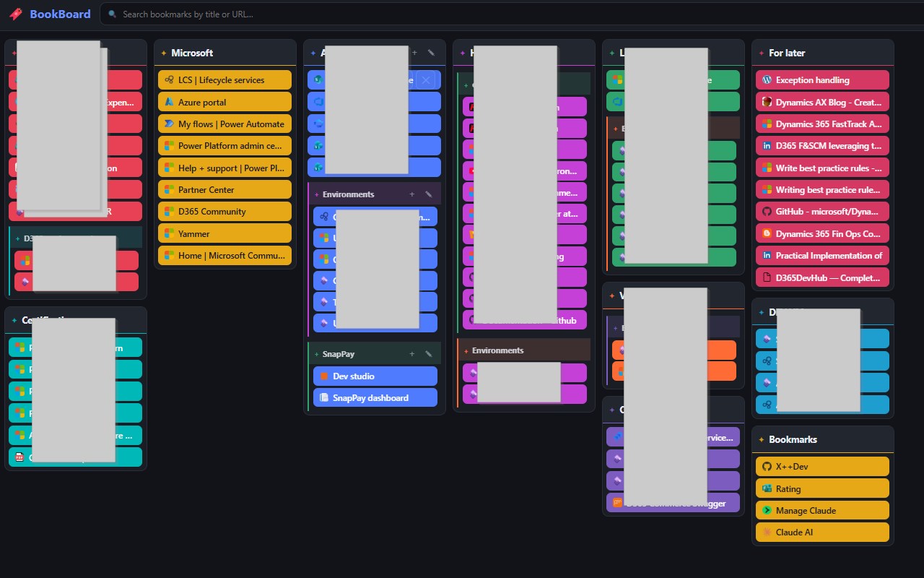
Task: Click the X delete button on the top blue card
Action: (x=426, y=80)
